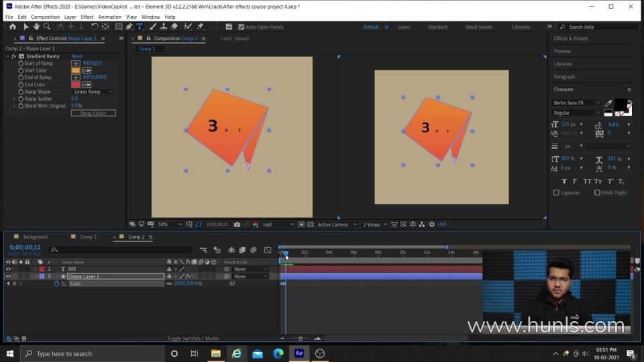
Task: Open the Effect menu
Action: 87,17
